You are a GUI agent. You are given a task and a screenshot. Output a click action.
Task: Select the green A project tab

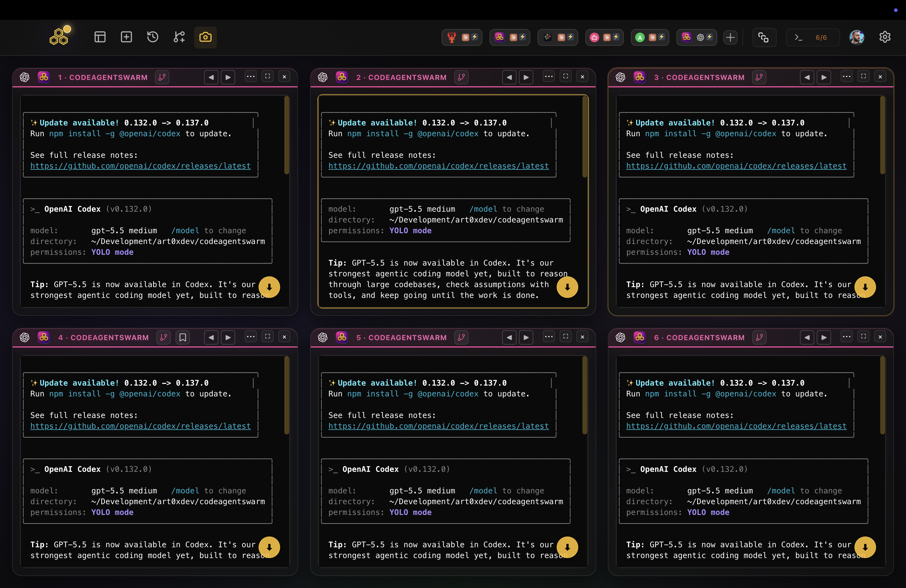[x=650, y=37]
